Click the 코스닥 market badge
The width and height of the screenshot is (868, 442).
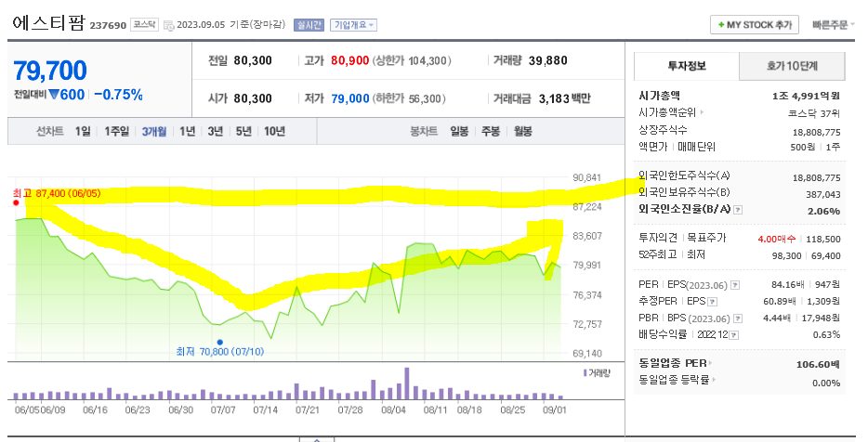click(144, 25)
